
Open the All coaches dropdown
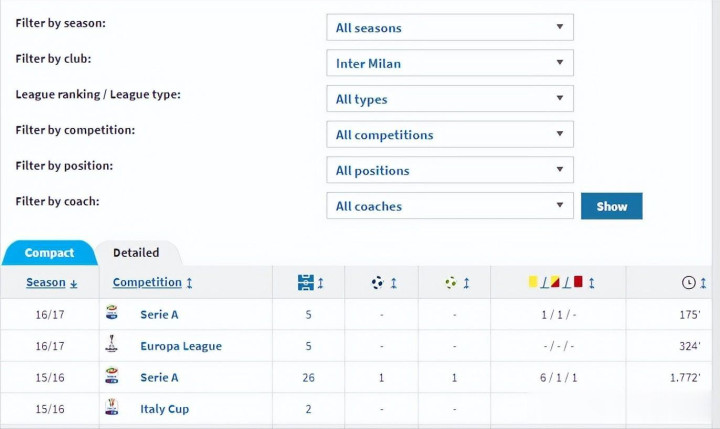pos(450,206)
